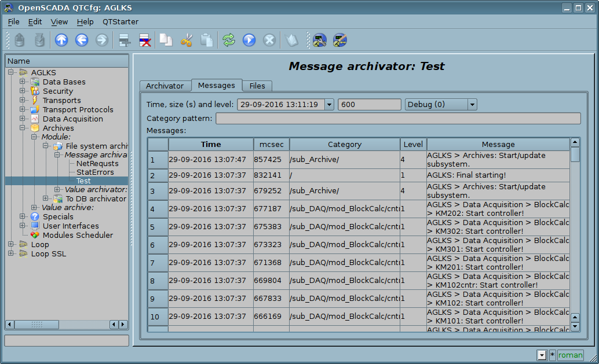Click the Add item toolbar icon
This screenshot has width=599, height=364.
coord(124,40)
